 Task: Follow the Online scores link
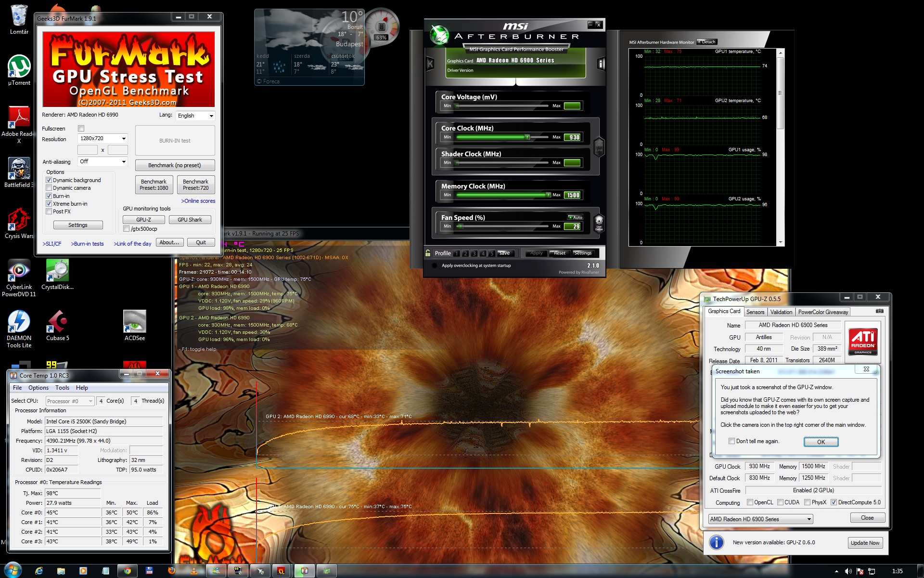point(198,201)
